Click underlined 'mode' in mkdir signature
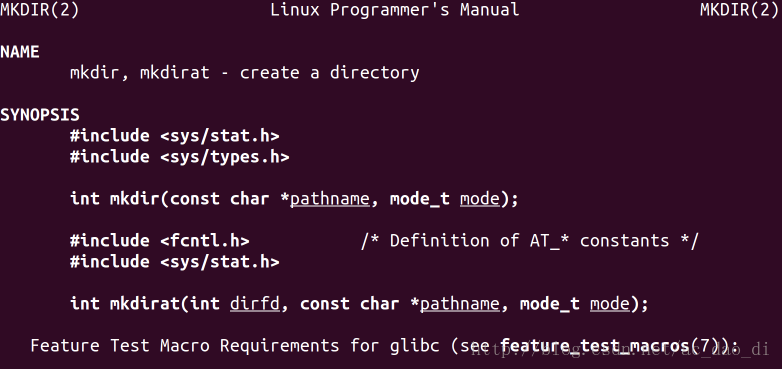Image resolution: width=782 pixels, height=369 pixels. pos(479,199)
